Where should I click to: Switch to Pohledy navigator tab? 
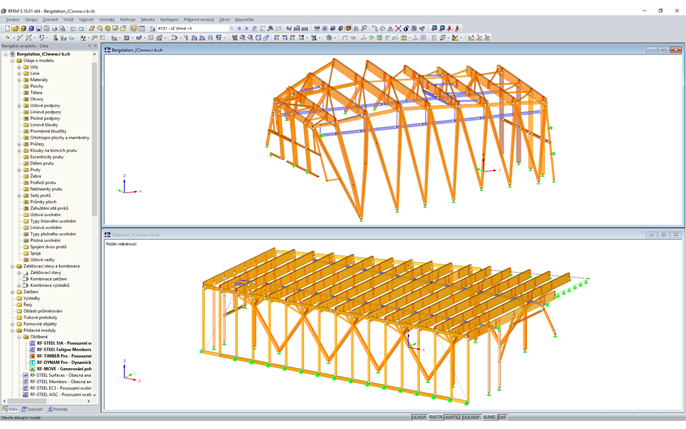click(57, 409)
